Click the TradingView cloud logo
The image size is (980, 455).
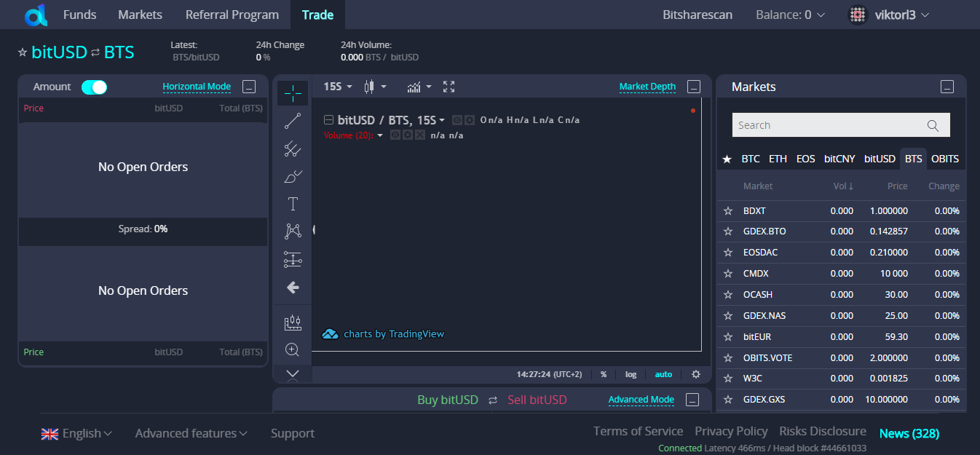[330, 334]
